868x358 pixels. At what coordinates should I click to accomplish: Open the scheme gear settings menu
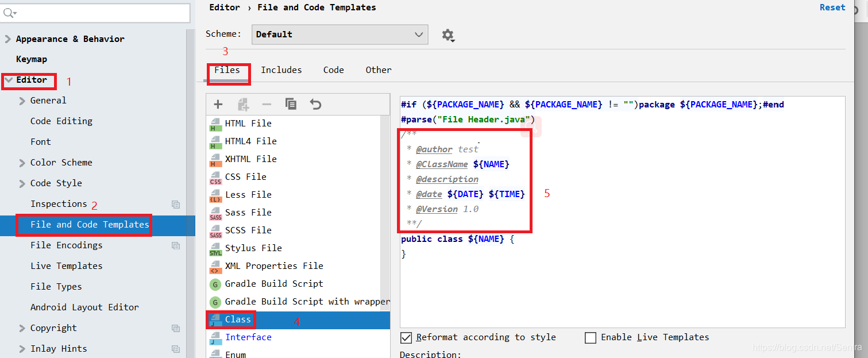click(448, 35)
